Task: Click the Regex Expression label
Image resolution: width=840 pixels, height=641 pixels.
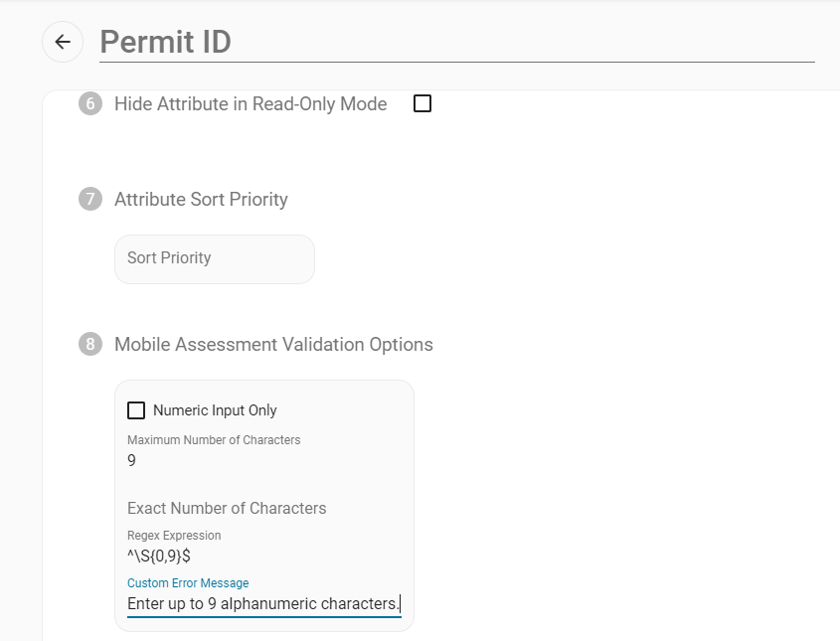Action: [174, 536]
